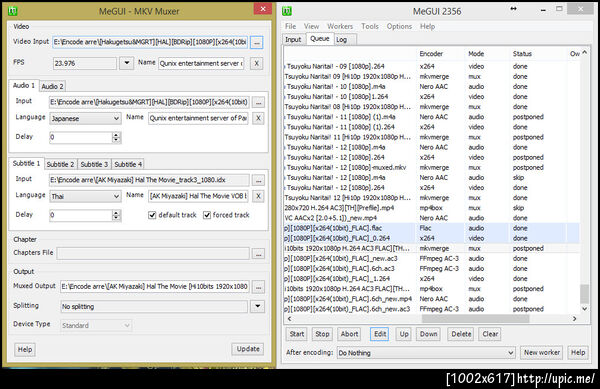600x389 pixels.
Task: Click the Edit job button
Action: pyautogui.click(x=380, y=334)
